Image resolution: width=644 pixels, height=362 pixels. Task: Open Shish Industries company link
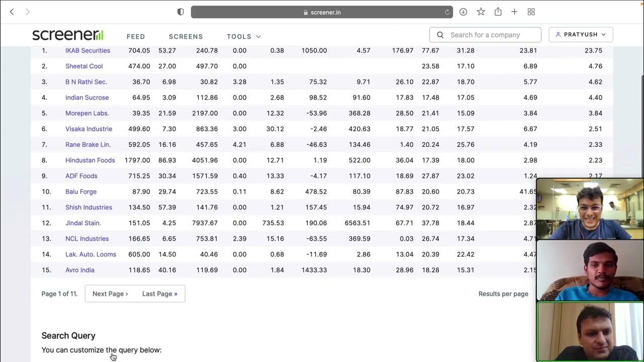click(89, 207)
